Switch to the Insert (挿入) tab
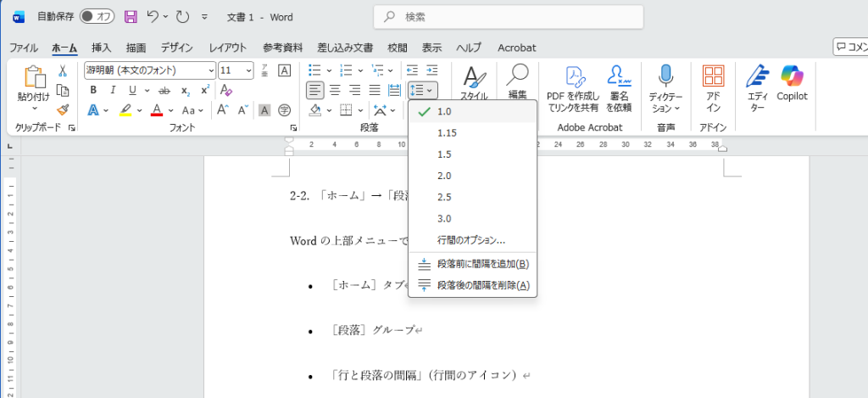868x398 pixels. click(102, 48)
